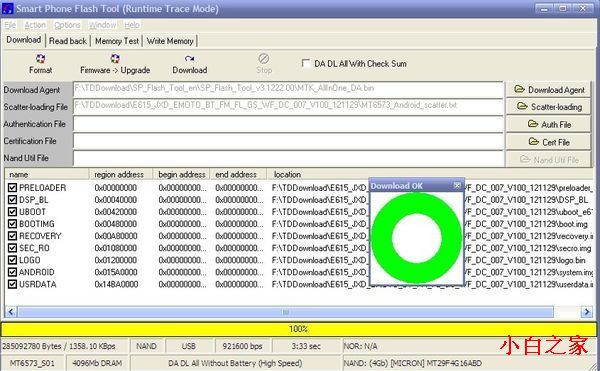Uncheck the DSP_BL partition

[12, 200]
